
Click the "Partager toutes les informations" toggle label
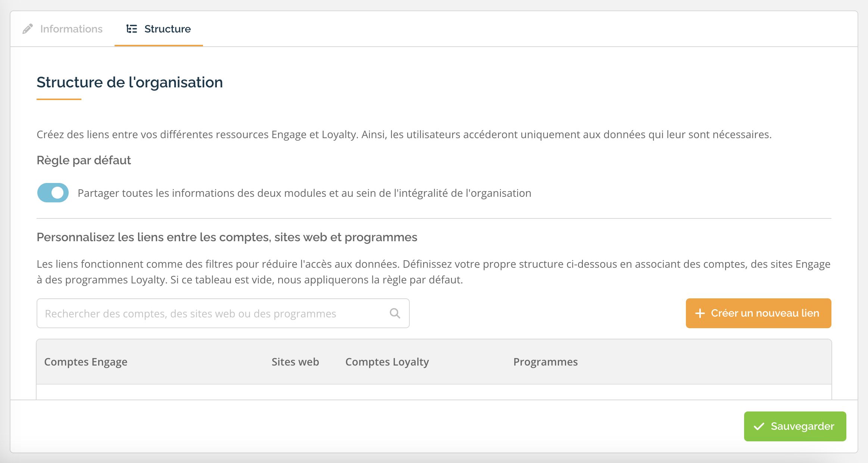[304, 193]
